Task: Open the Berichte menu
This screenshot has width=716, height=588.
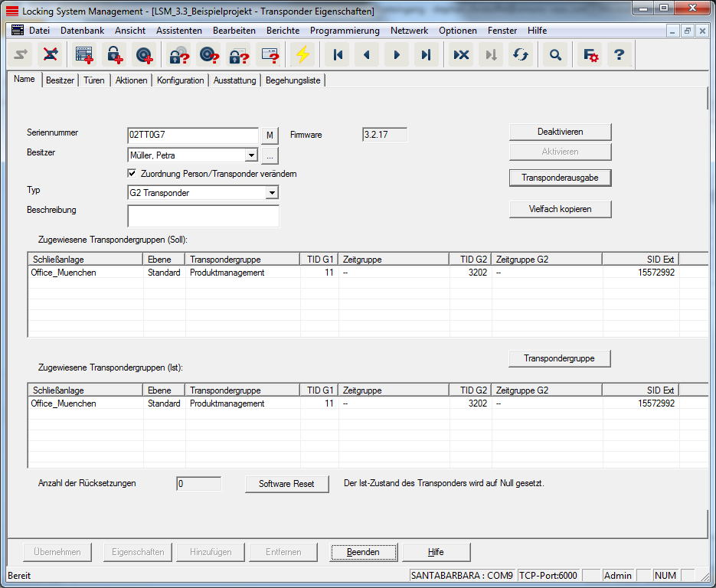Action: (283, 31)
